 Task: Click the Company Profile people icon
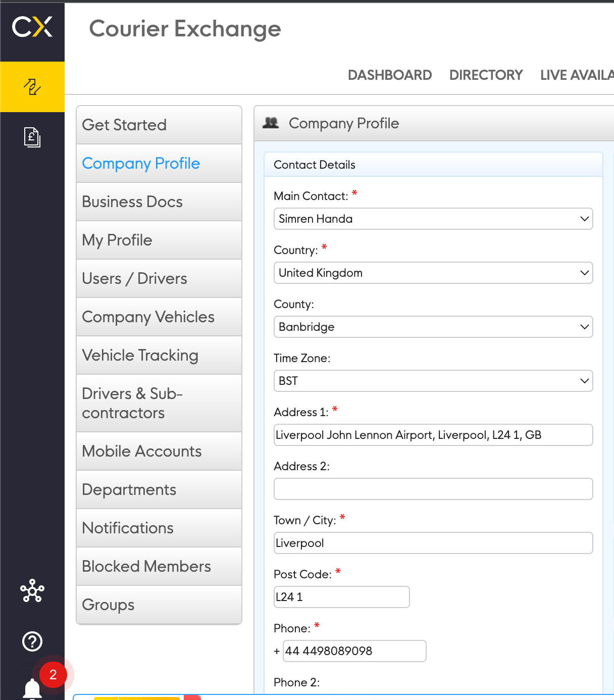(271, 123)
